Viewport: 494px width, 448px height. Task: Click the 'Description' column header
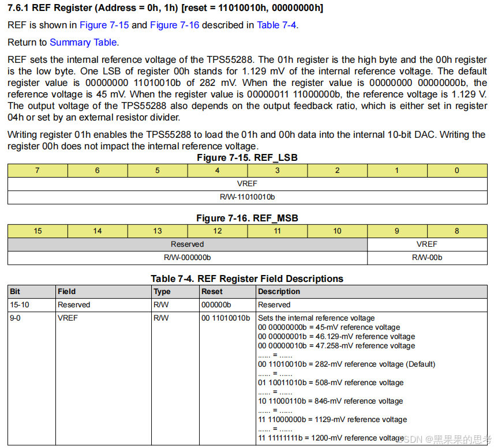pos(372,292)
